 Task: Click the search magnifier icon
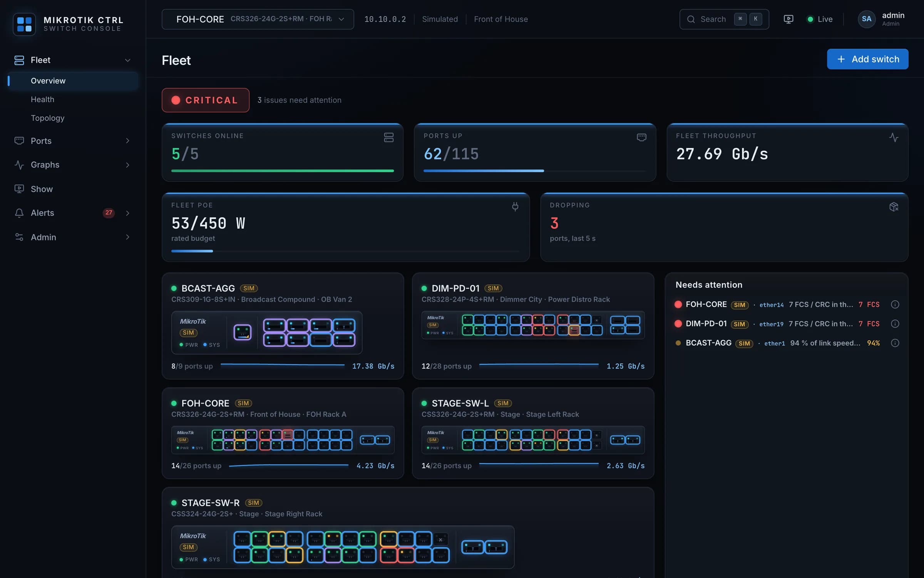691,19
